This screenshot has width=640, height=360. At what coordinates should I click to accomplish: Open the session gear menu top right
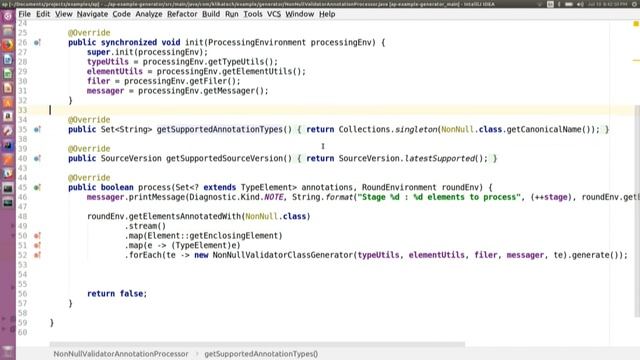634,4
